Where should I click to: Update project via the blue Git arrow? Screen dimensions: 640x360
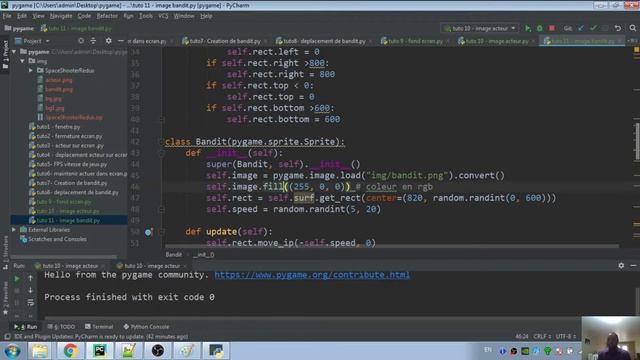(581, 28)
